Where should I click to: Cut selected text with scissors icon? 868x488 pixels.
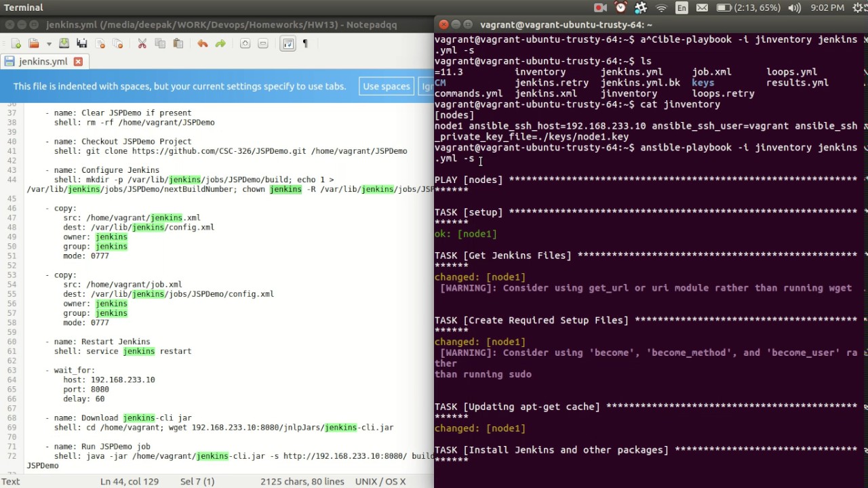142,43
